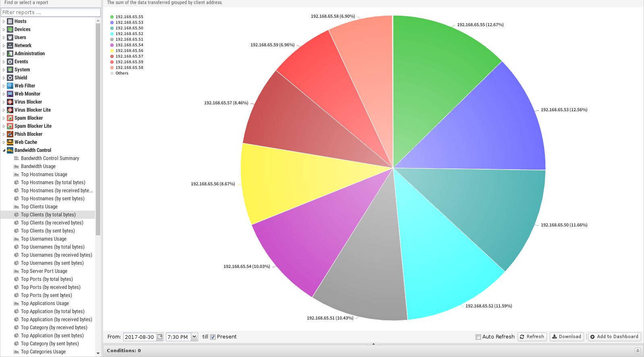Click the Filter reports search field
Viewport: 644px width, 357px height.
click(51, 12)
